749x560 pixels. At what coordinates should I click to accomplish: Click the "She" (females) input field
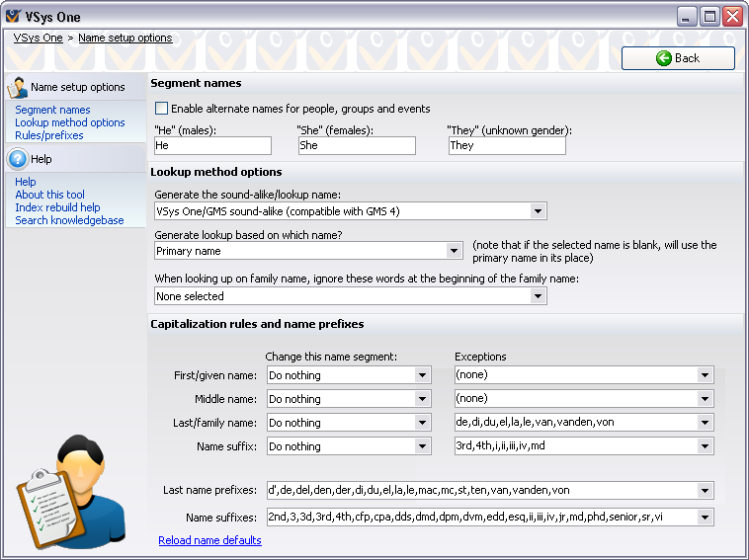coord(357,145)
